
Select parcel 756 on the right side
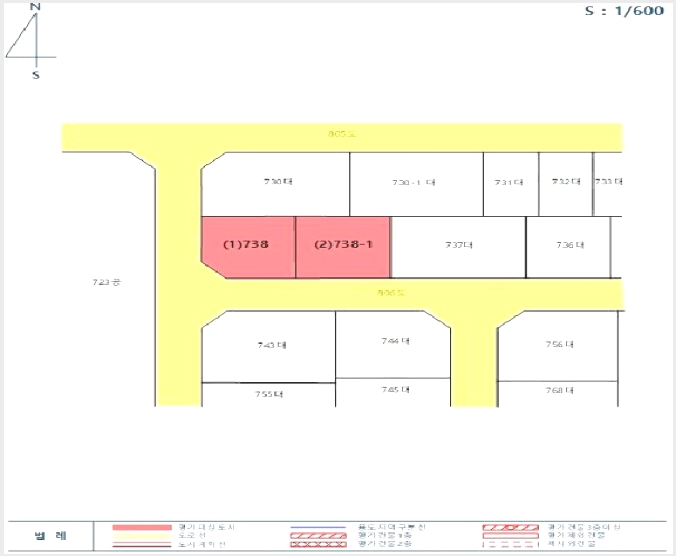pyautogui.click(x=557, y=346)
